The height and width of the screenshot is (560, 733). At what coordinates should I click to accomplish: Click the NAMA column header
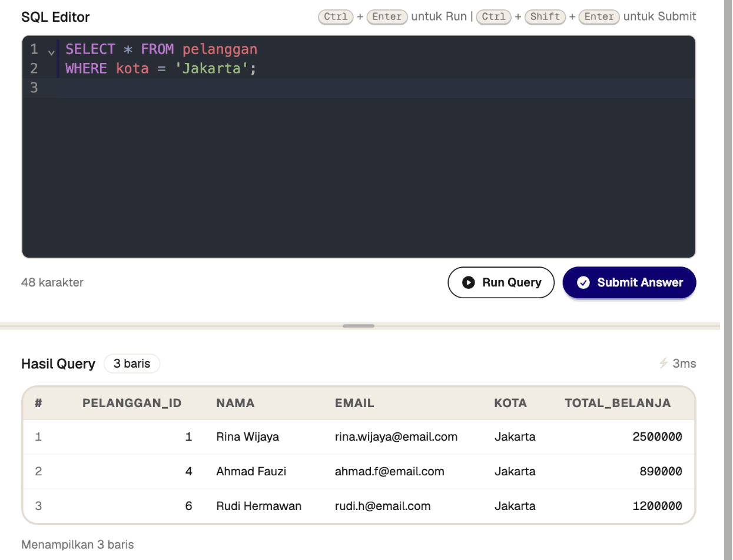point(236,403)
